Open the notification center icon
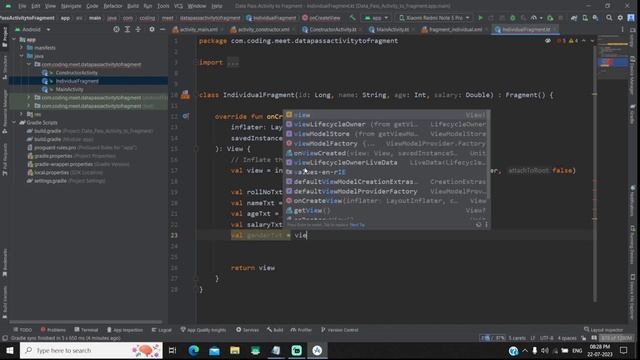Viewport: 640px width, 360px height. [x=623, y=350]
